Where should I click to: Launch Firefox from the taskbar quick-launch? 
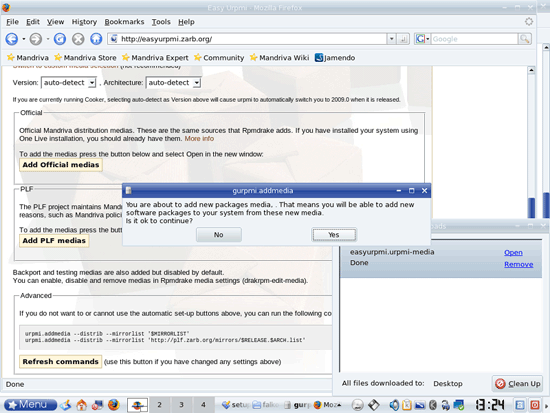[x=113, y=405]
